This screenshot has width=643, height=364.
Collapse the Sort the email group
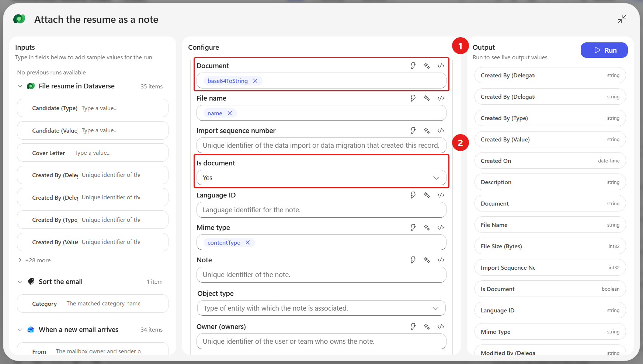coord(20,282)
